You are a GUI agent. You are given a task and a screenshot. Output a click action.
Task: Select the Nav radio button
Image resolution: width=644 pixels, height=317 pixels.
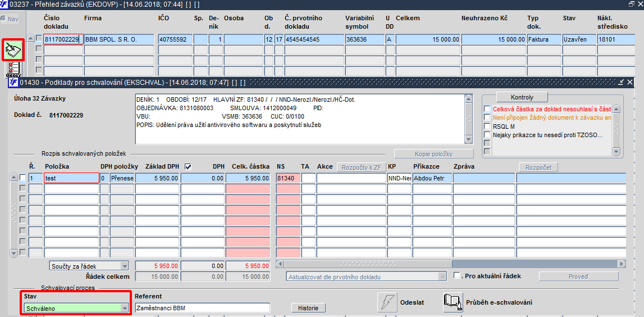4,19
